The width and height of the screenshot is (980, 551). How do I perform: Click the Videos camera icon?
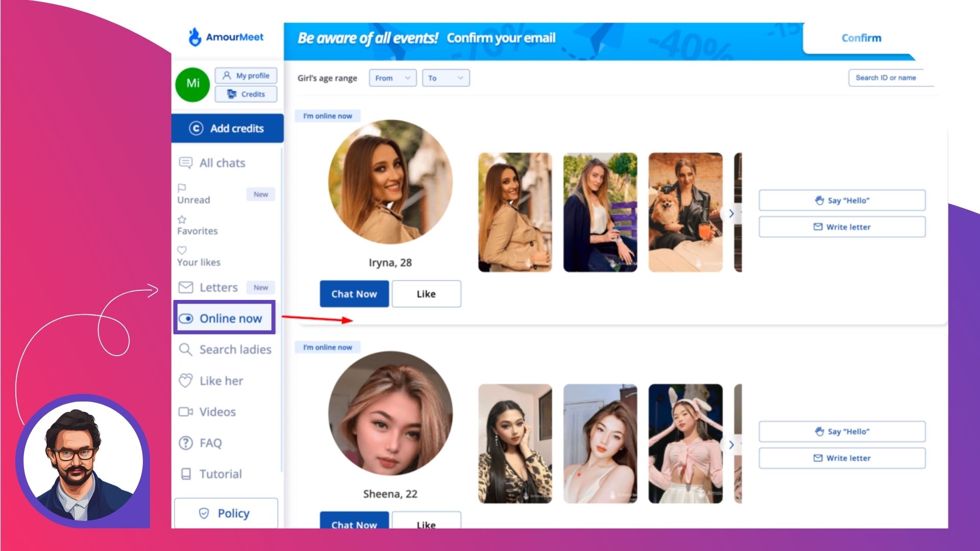pos(186,412)
